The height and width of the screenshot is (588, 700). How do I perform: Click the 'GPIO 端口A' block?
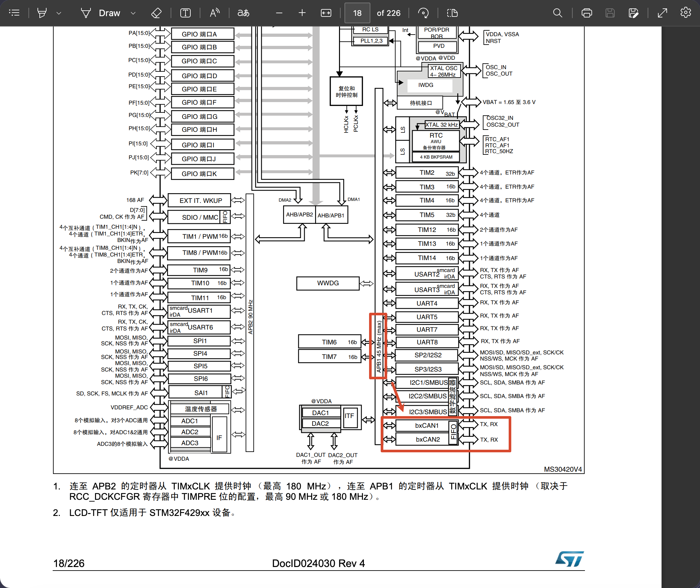(202, 34)
